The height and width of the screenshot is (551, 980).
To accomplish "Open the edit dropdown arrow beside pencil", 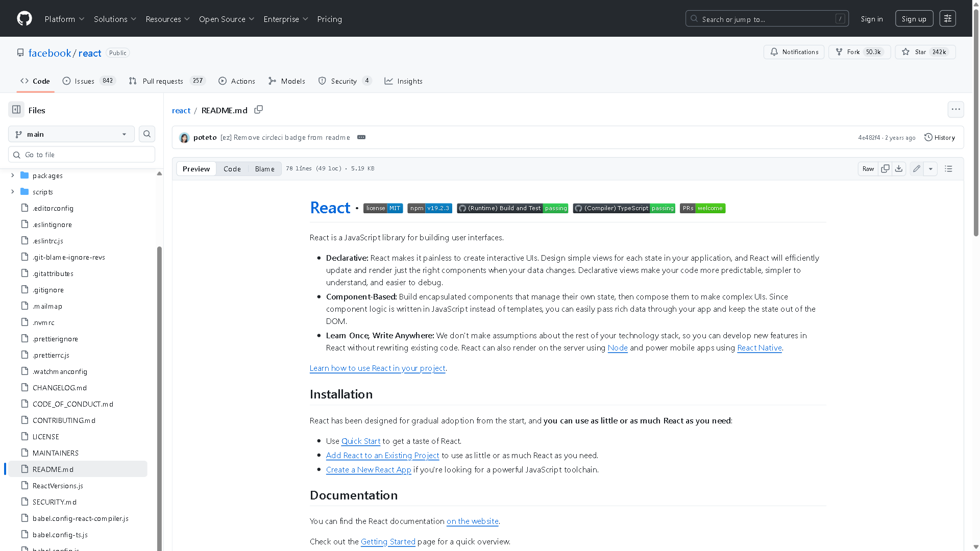I will pyautogui.click(x=930, y=168).
